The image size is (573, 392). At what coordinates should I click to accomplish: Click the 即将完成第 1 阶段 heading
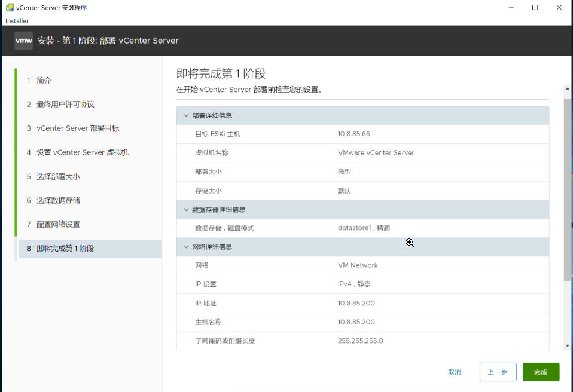pyautogui.click(x=221, y=73)
